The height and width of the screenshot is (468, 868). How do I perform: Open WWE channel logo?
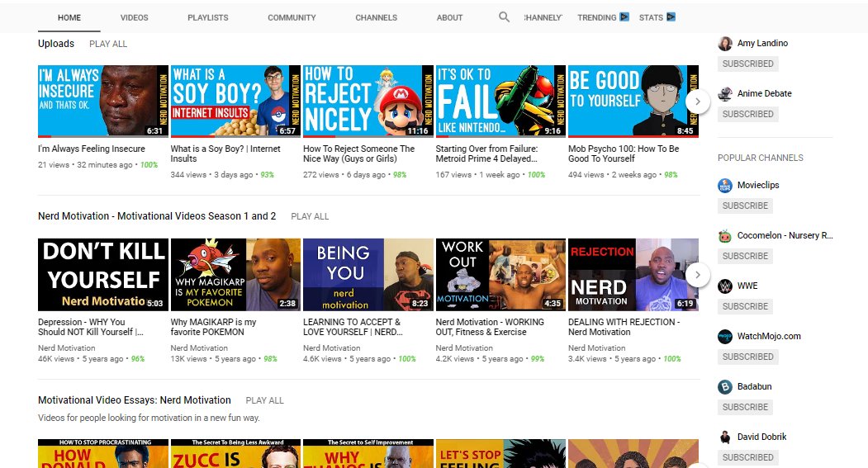[x=724, y=286]
